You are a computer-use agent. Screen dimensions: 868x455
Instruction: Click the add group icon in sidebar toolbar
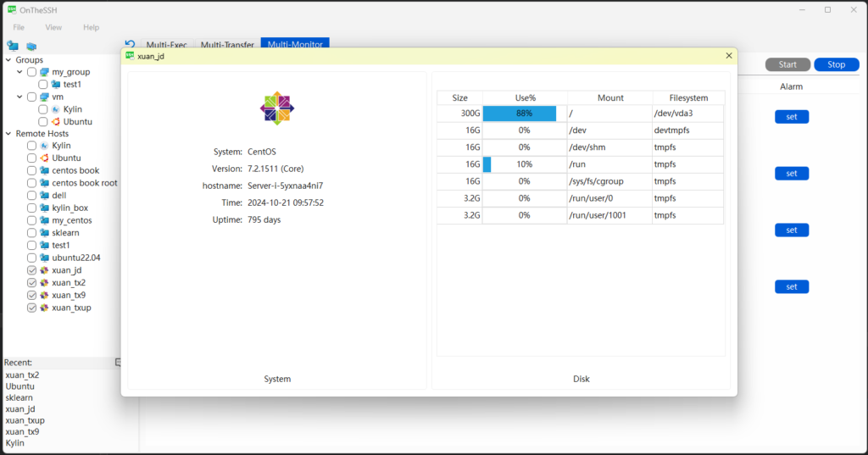[x=31, y=46]
